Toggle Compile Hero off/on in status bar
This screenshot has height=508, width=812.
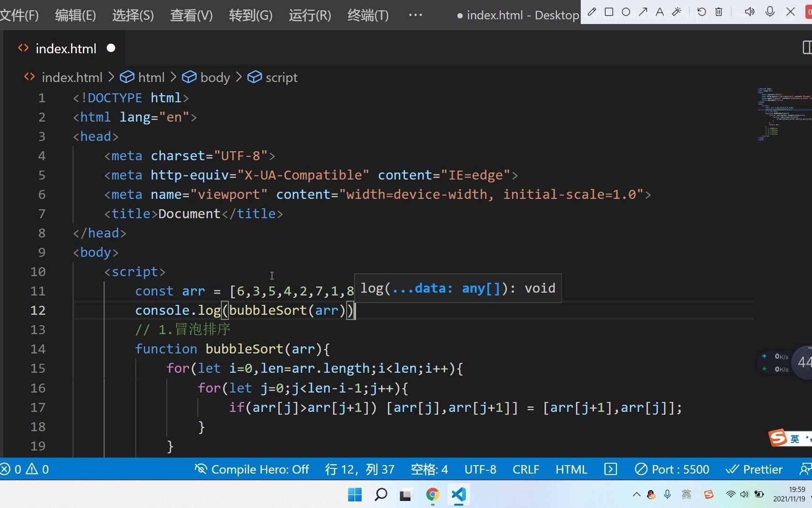click(251, 469)
